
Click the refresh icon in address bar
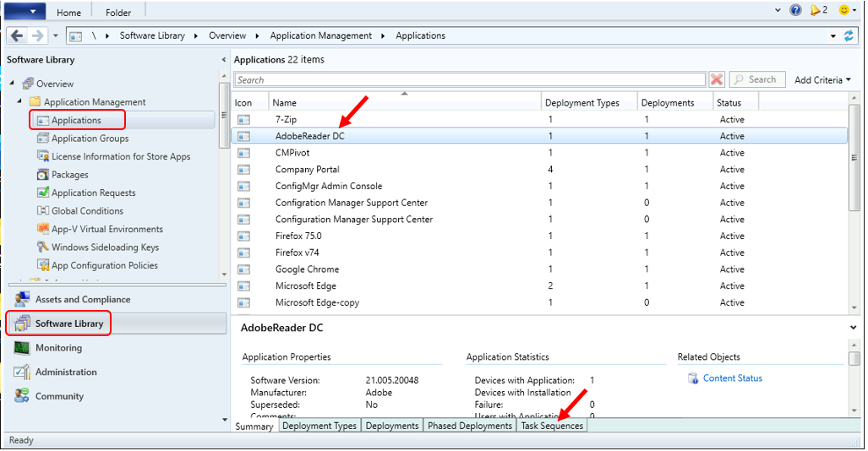849,36
